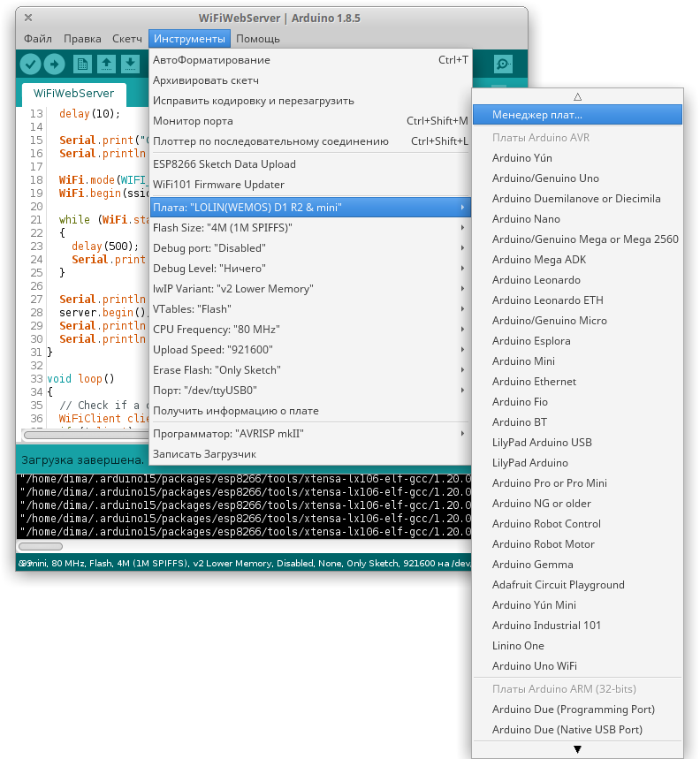
Task: Select board Arduino BT
Action: [577, 422]
